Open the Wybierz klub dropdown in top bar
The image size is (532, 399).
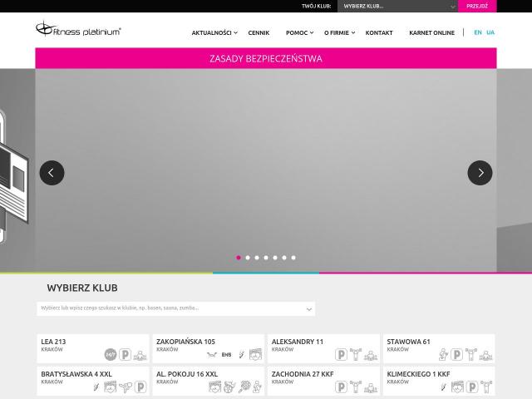pyautogui.click(x=397, y=6)
